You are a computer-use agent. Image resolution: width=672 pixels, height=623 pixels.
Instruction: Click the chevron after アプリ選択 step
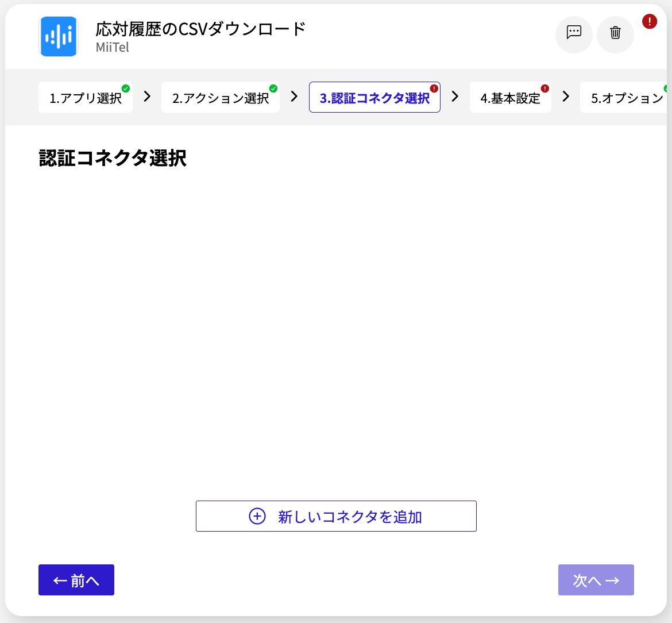[x=147, y=97]
